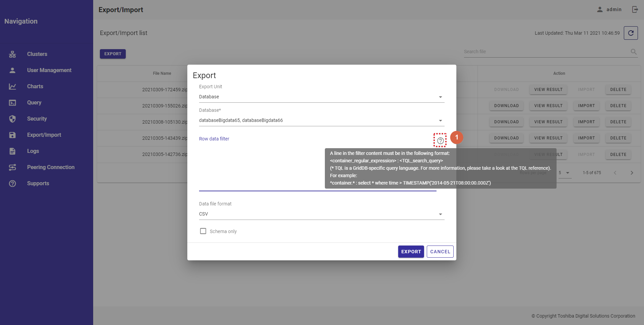Open the rows per page dropdown

565,173
